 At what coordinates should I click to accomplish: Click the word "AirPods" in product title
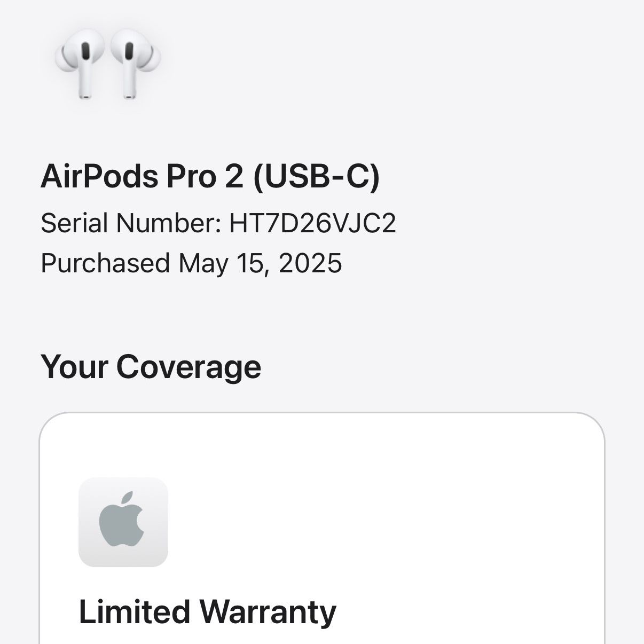(x=99, y=176)
